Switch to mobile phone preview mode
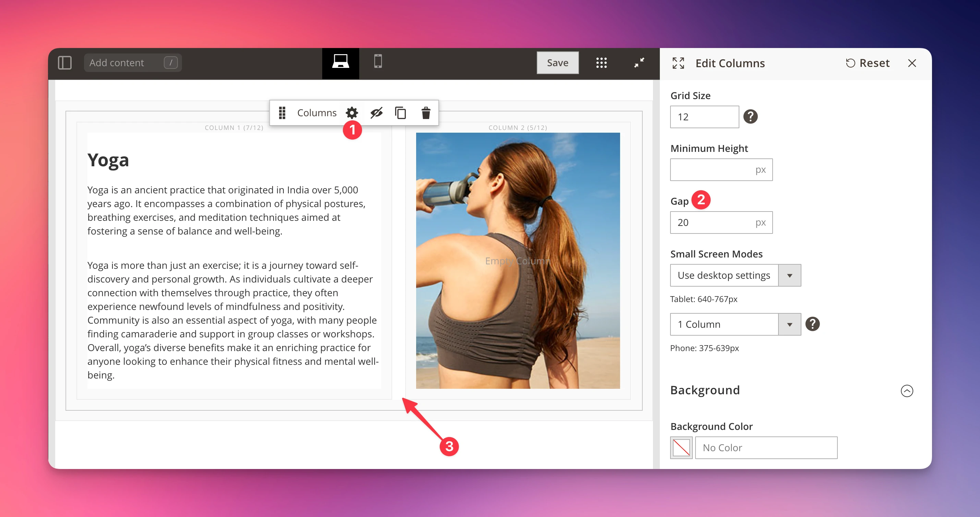 377,62
